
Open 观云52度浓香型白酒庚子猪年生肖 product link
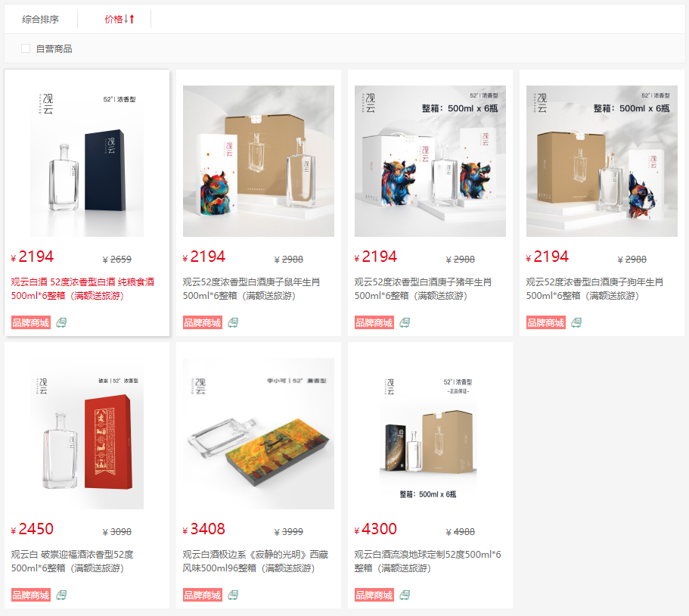pos(423,288)
